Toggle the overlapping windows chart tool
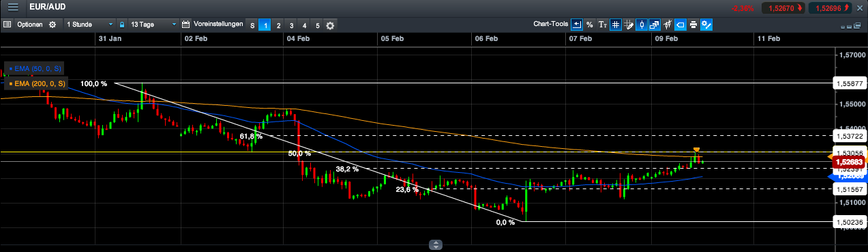 click(655, 25)
